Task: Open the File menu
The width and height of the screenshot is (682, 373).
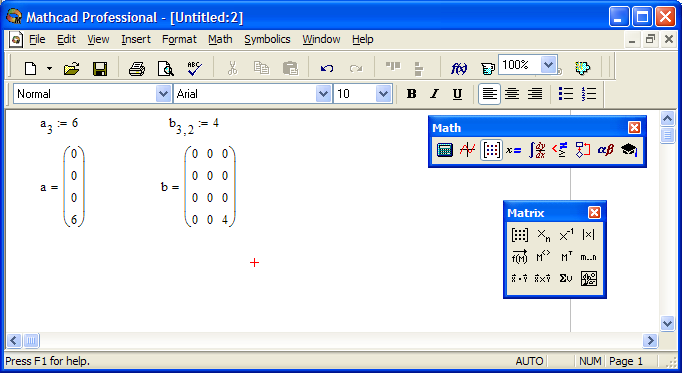Action: point(37,40)
